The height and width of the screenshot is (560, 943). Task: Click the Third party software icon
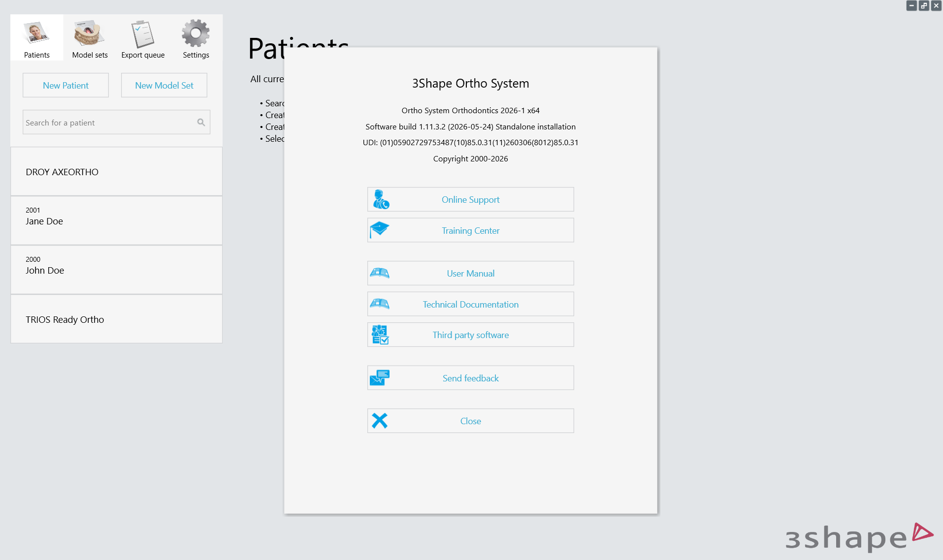380,335
